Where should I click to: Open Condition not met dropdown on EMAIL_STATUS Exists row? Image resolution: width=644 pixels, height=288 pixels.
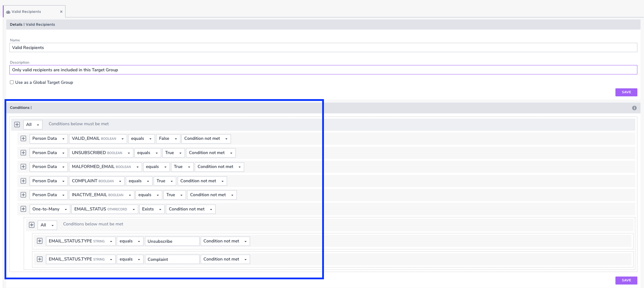point(191,209)
